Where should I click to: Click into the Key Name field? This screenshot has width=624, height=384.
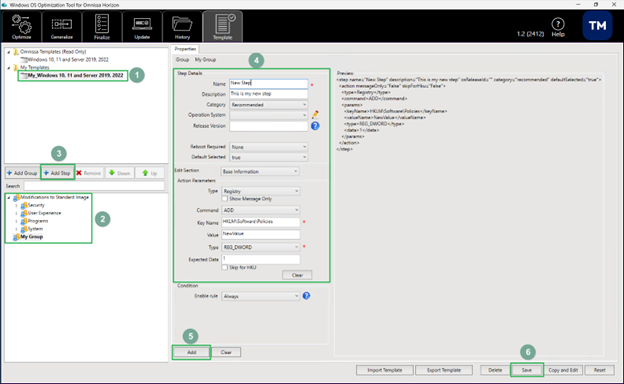pos(261,222)
